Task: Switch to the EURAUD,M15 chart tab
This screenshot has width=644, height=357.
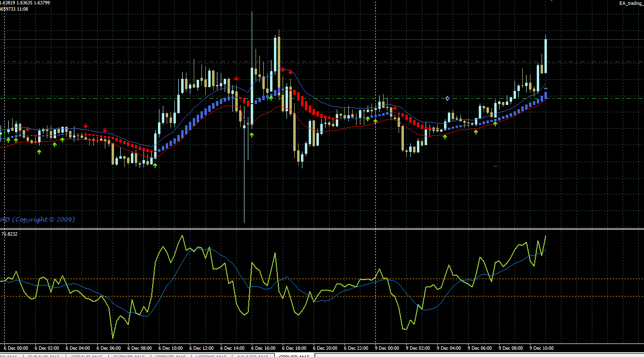Action: [x=44, y=356]
